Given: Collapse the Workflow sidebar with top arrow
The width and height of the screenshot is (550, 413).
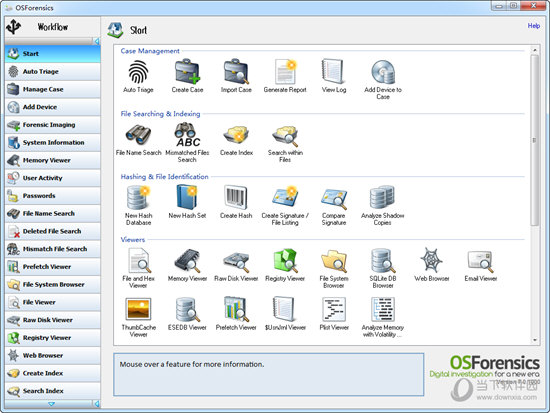Looking at the screenshot, I should [x=97, y=41].
